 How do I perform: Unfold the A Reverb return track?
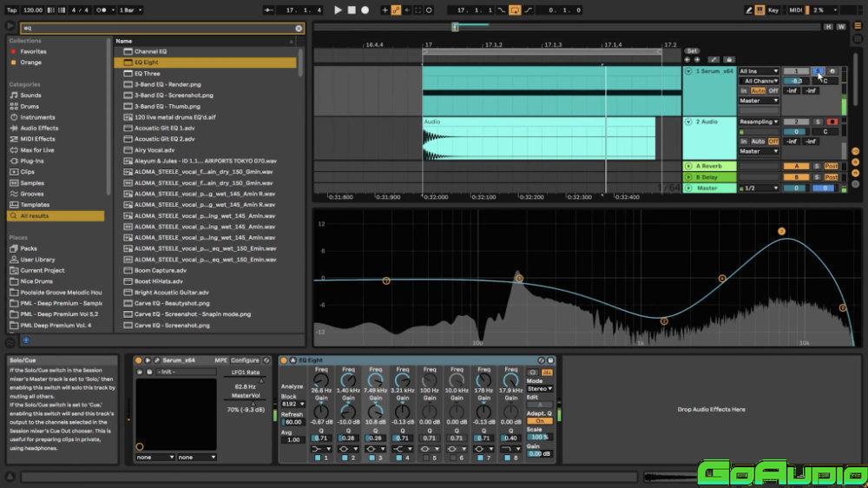pos(688,166)
